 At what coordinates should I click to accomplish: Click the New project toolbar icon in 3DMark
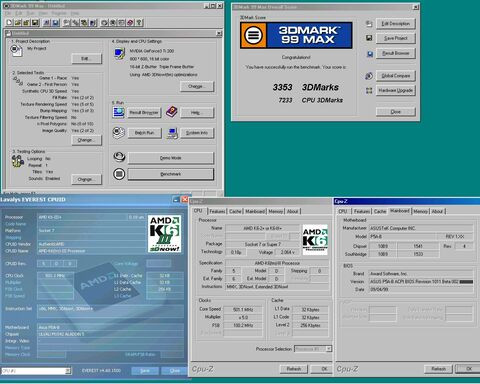point(9,22)
